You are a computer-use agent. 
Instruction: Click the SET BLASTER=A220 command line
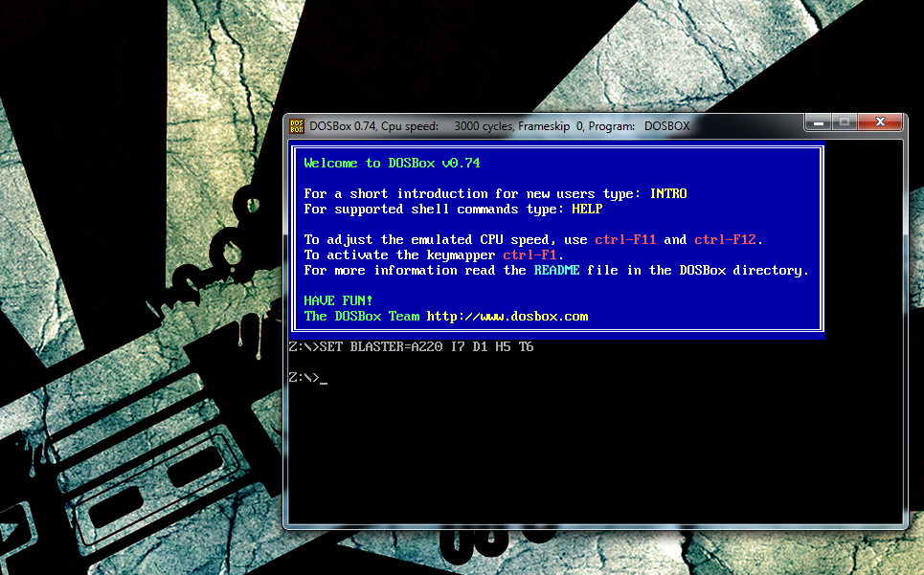pyautogui.click(x=412, y=346)
